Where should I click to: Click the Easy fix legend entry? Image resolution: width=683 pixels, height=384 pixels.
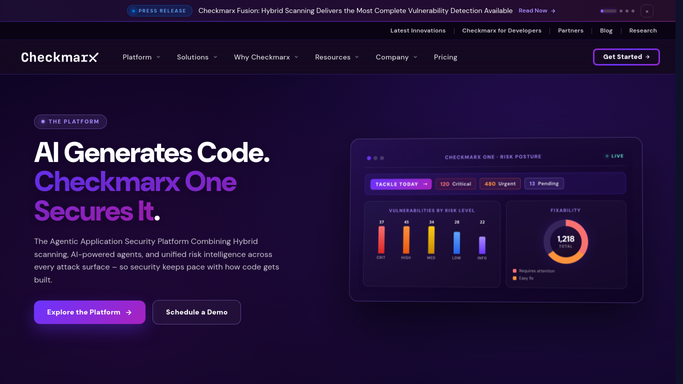coord(523,278)
